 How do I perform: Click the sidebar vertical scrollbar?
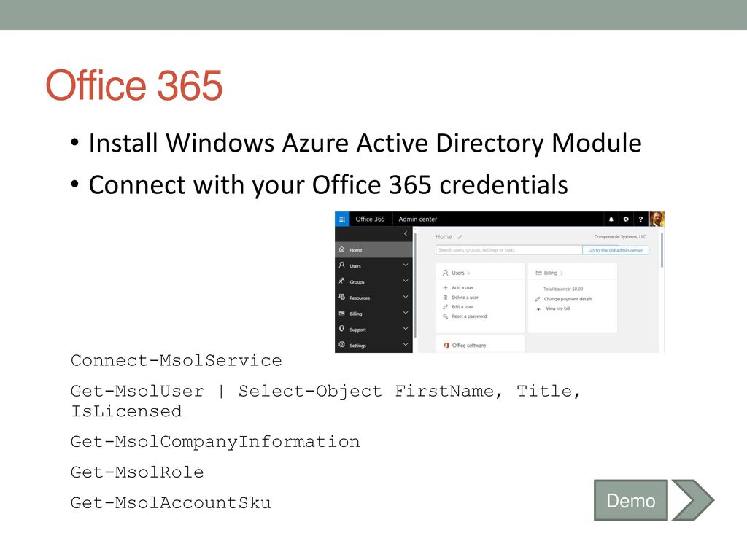point(415,286)
